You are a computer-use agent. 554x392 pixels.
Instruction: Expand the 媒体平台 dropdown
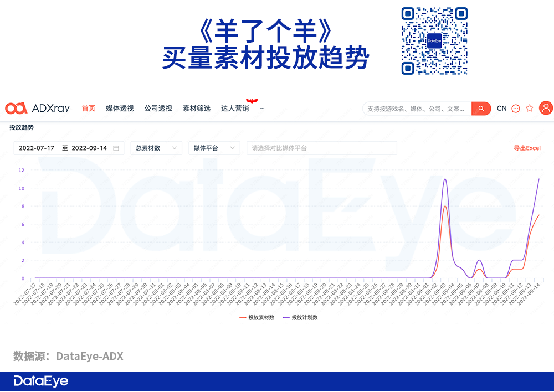214,148
